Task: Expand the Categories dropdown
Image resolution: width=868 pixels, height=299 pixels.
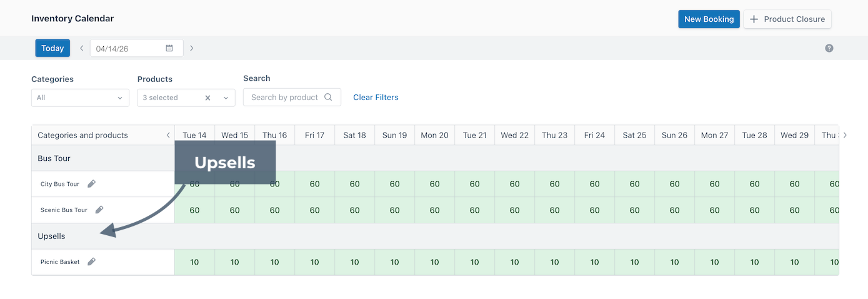Action: pyautogui.click(x=80, y=98)
